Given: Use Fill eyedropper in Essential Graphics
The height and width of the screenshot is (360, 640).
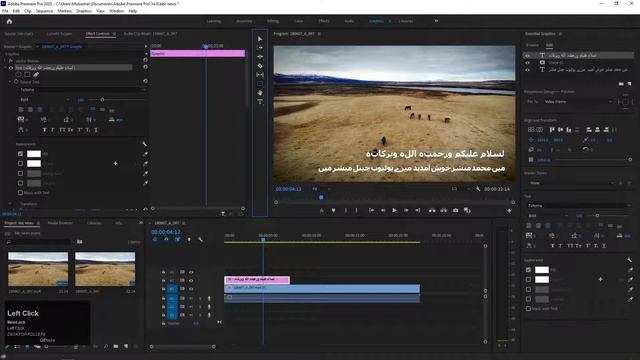Looking at the screenshot, I should tap(630, 270).
